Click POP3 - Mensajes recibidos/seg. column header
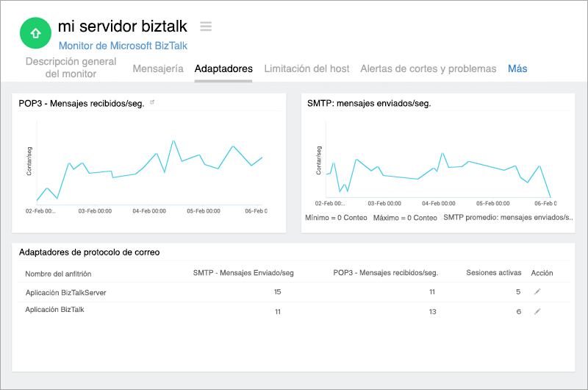Image resolution: width=588 pixels, height=390 pixels. [385, 273]
